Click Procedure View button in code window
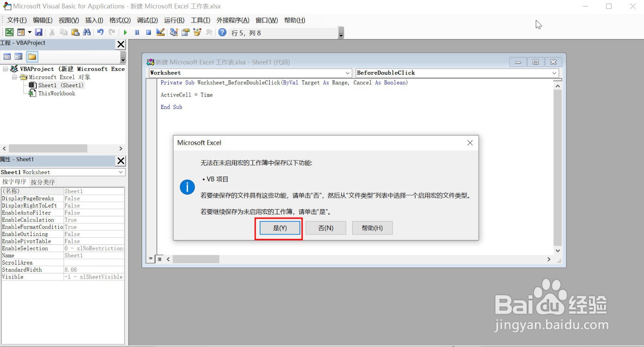This screenshot has height=347, width=644. (151, 259)
